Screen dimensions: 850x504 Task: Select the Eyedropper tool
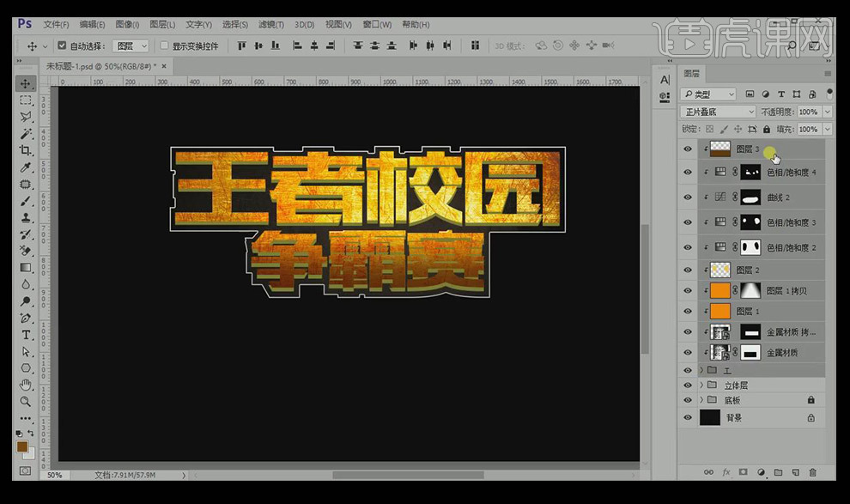click(26, 167)
